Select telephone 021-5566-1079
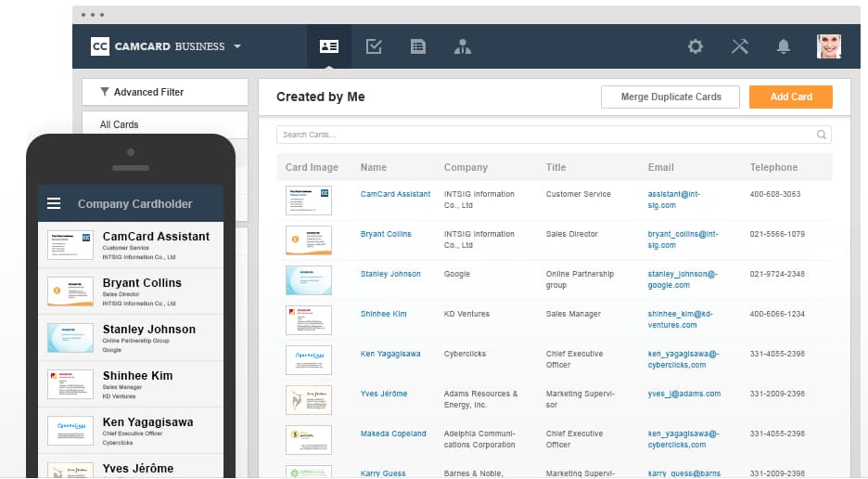The width and height of the screenshot is (868, 479). pos(777,234)
